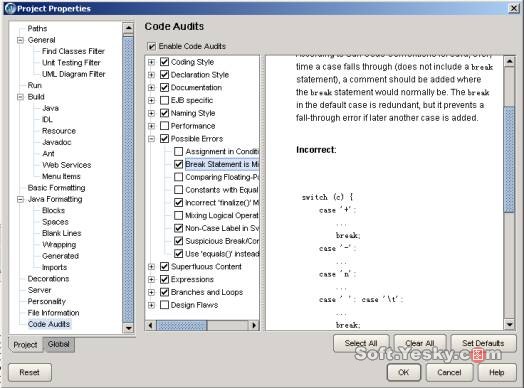The image size is (524, 388).
Task: Close the Project Properties dialog
Action: pyautogui.click(x=514, y=8)
